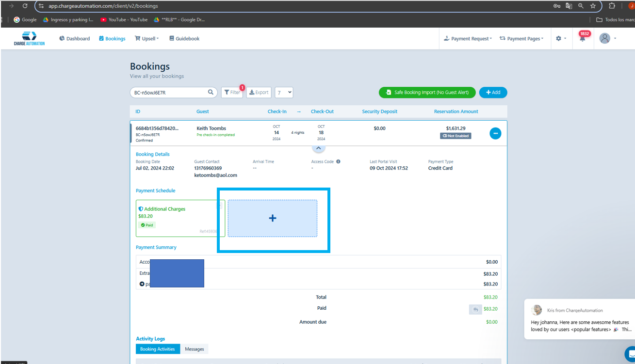The width and height of the screenshot is (635, 364).
Task: Go to the Dashboard page
Action: click(75, 38)
